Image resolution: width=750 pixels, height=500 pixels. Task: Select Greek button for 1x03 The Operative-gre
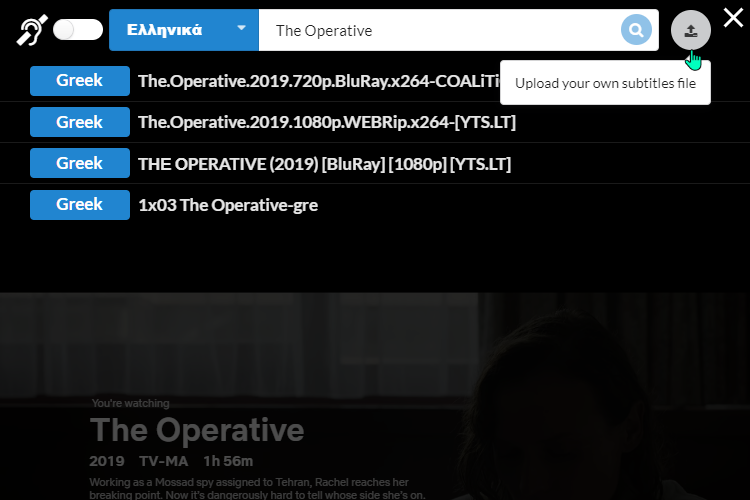click(80, 205)
